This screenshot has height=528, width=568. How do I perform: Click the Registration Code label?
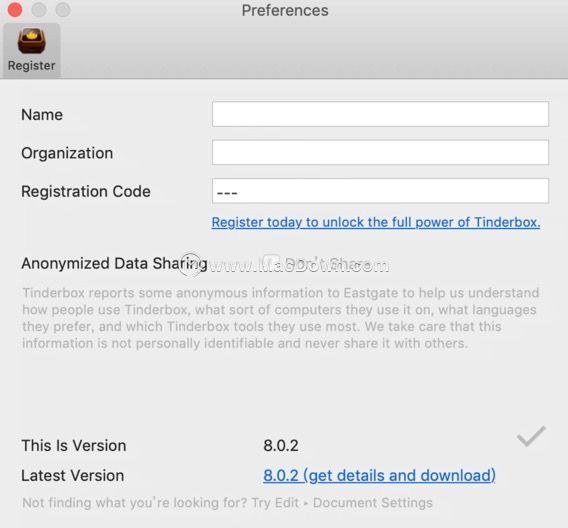coord(86,191)
